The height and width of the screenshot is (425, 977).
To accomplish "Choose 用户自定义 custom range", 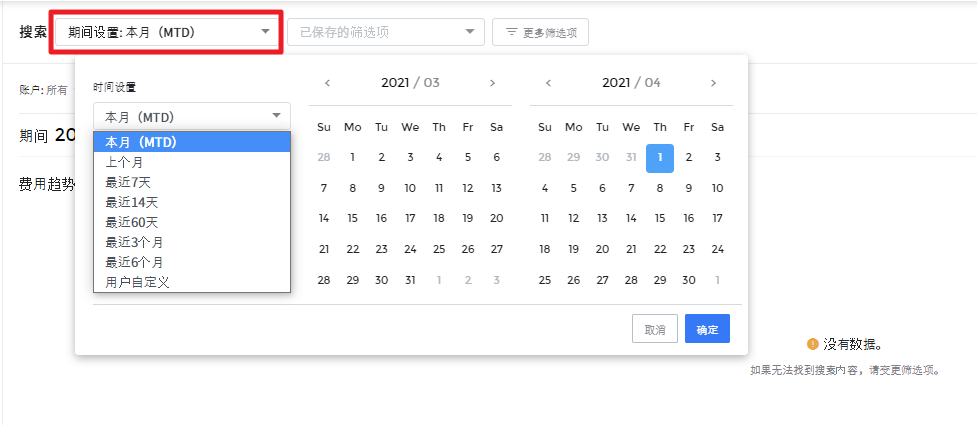I will [137, 282].
